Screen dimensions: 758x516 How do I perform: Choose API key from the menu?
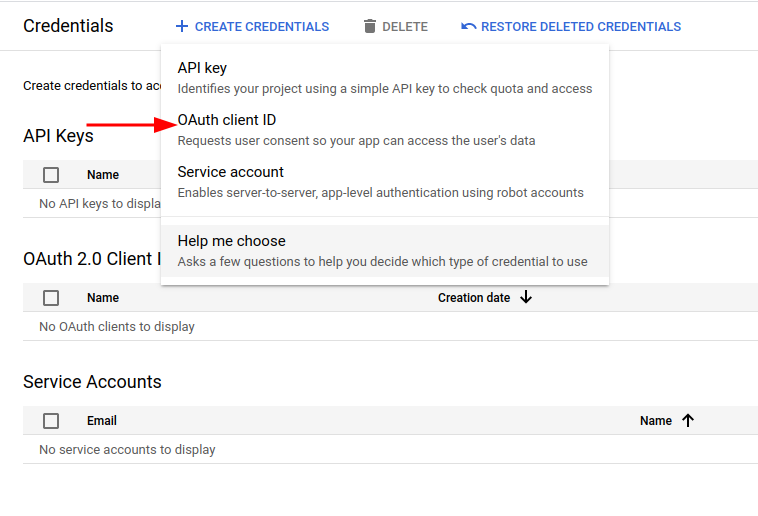[x=385, y=77]
